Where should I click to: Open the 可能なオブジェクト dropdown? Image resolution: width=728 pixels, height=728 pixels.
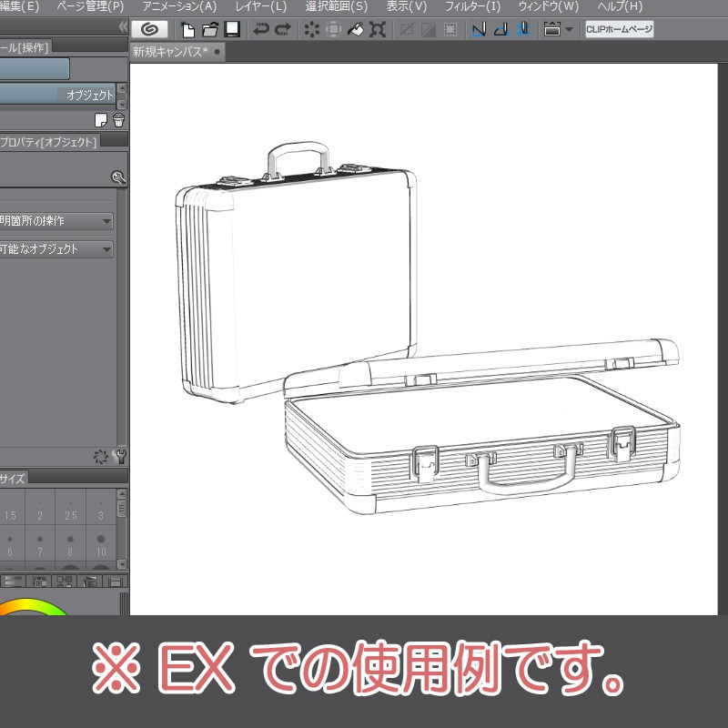(x=106, y=248)
